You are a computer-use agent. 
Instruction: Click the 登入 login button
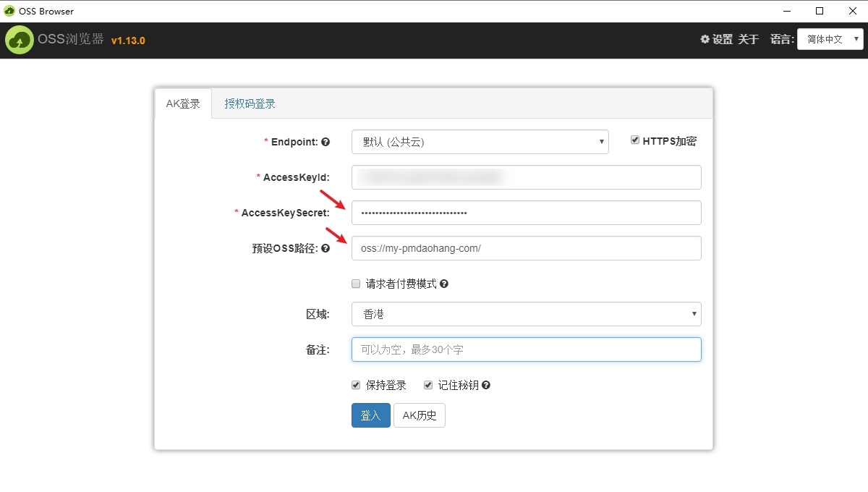(371, 415)
